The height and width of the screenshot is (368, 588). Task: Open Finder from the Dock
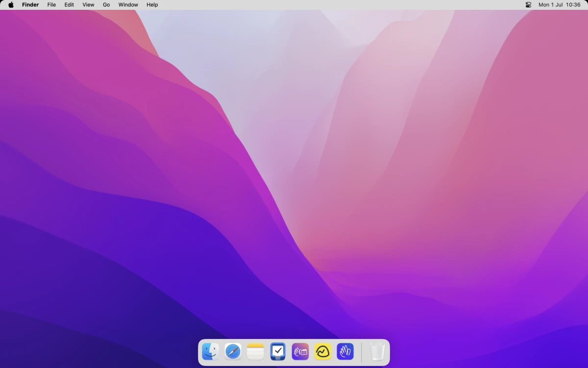(211, 351)
